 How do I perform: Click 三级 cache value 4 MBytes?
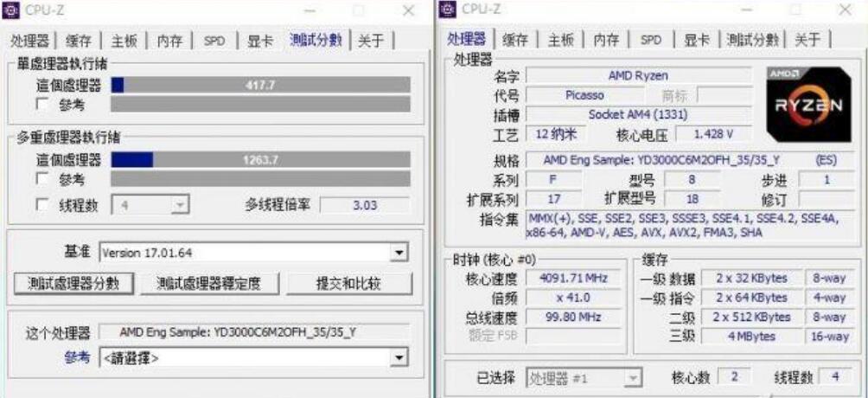pyautogui.click(x=751, y=337)
